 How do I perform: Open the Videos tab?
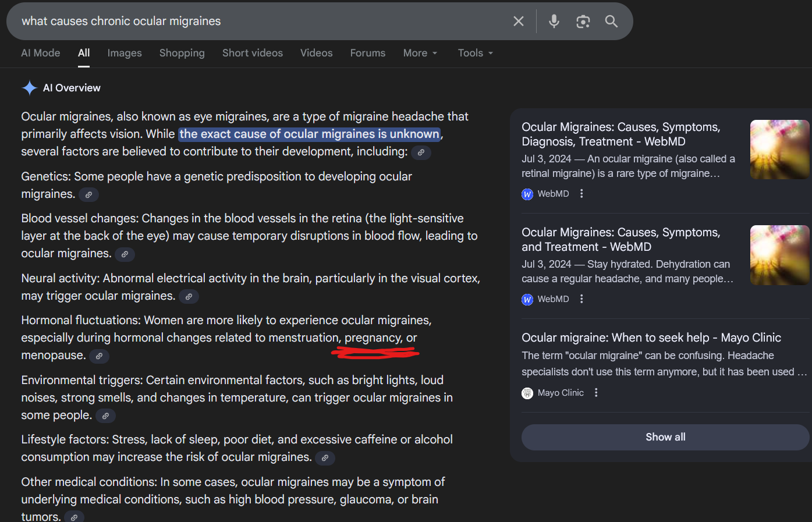[317, 53]
